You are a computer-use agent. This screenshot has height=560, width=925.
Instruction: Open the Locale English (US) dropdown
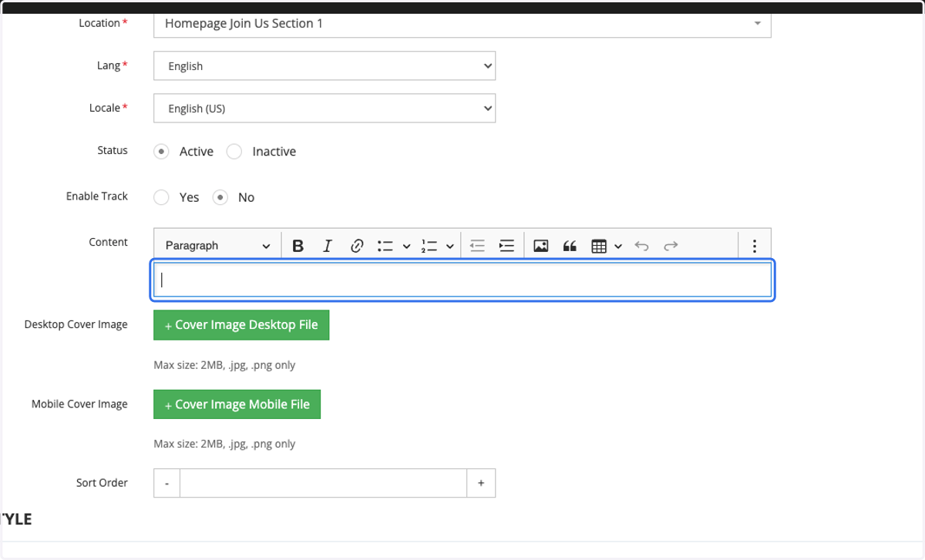pyautogui.click(x=325, y=109)
